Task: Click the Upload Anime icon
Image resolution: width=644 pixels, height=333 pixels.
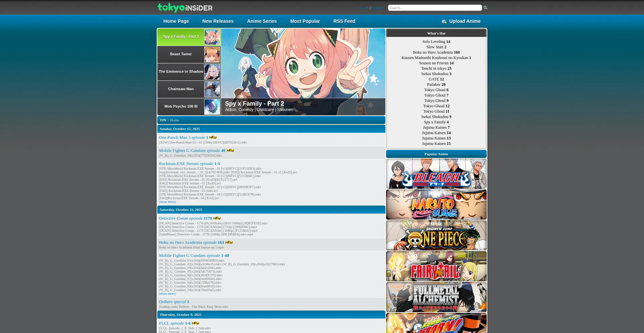Action: coord(444,21)
